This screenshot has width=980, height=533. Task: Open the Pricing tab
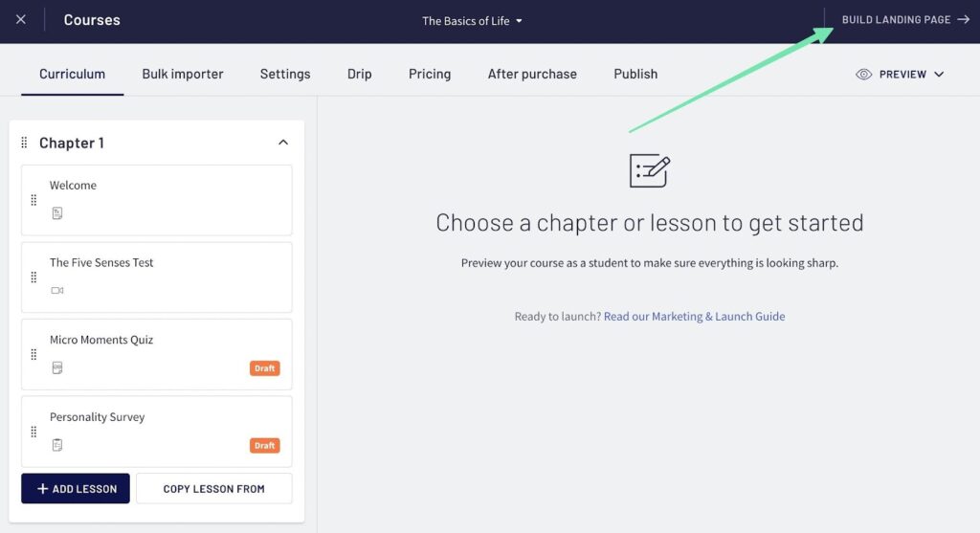(430, 74)
